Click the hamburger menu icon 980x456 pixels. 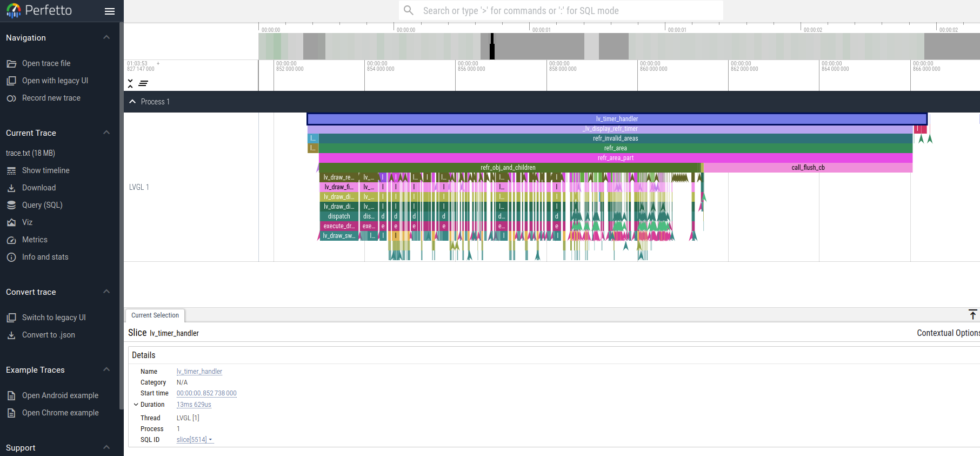110,11
